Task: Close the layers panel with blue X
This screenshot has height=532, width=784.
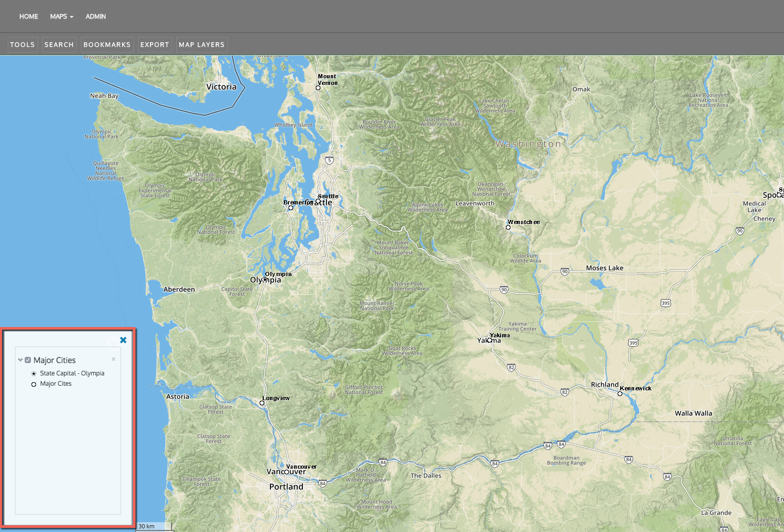Action: [123, 340]
